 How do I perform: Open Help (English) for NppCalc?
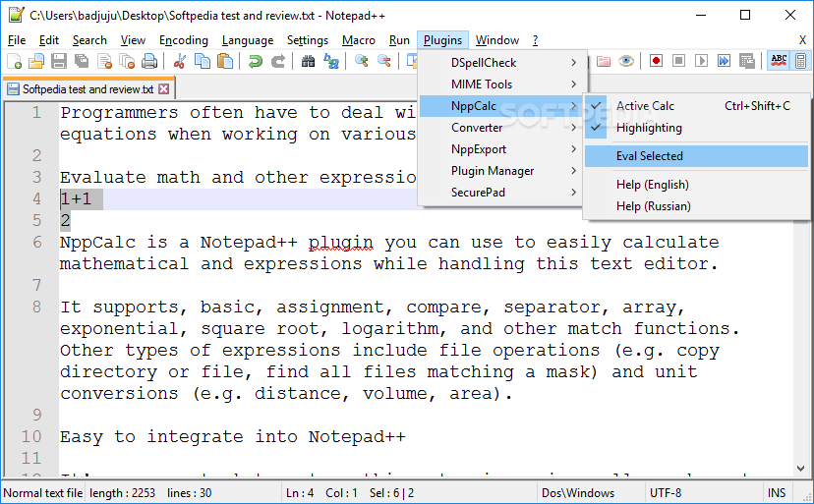pyautogui.click(x=696, y=185)
